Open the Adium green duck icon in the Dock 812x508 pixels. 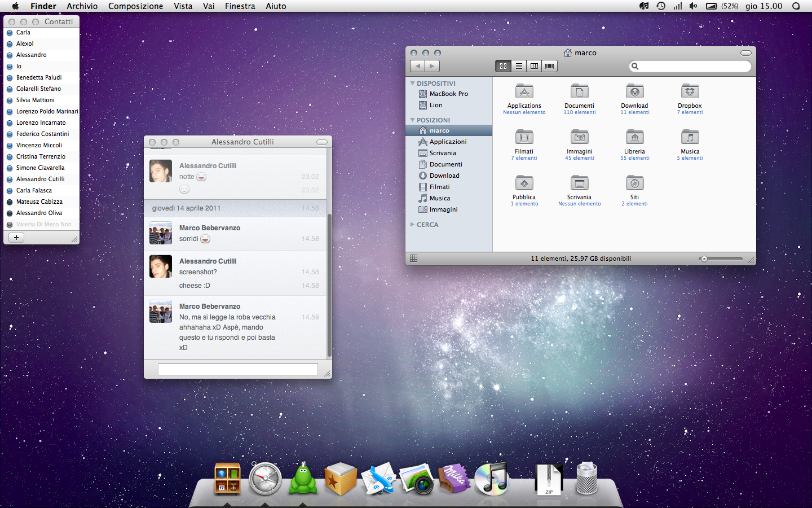coord(303,479)
